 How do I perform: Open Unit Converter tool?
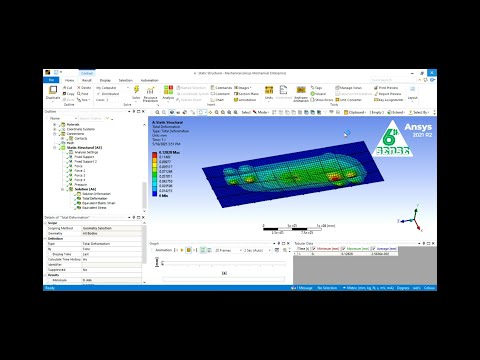point(348,100)
